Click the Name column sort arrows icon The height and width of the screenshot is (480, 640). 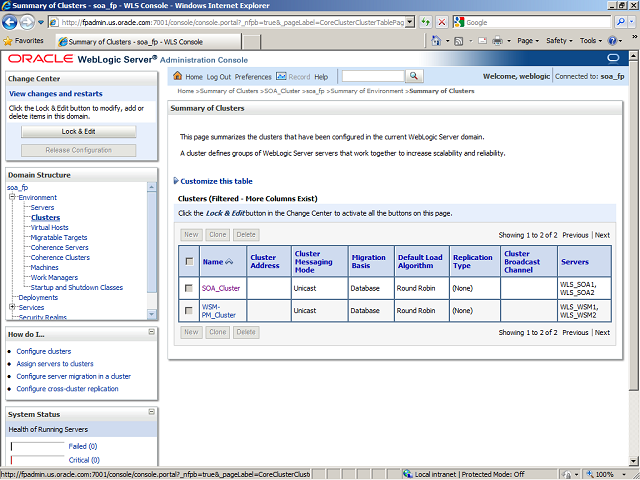click(x=230, y=262)
